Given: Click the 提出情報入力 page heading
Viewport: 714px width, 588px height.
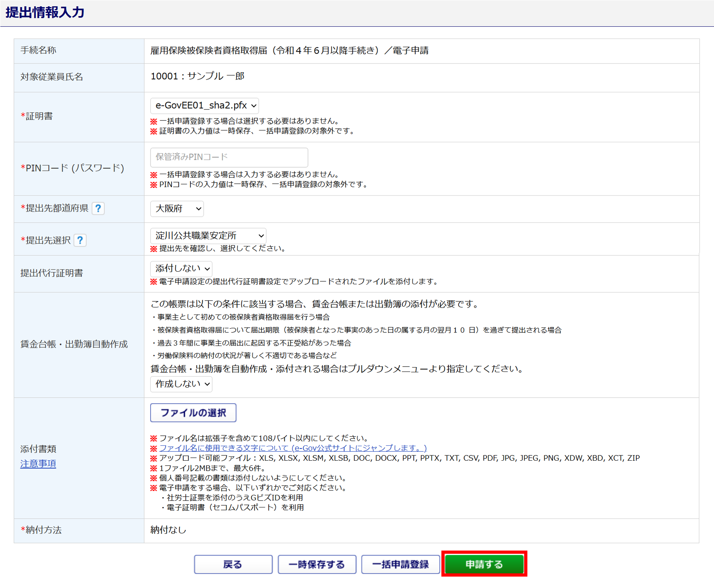Looking at the screenshot, I should (45, 12).
